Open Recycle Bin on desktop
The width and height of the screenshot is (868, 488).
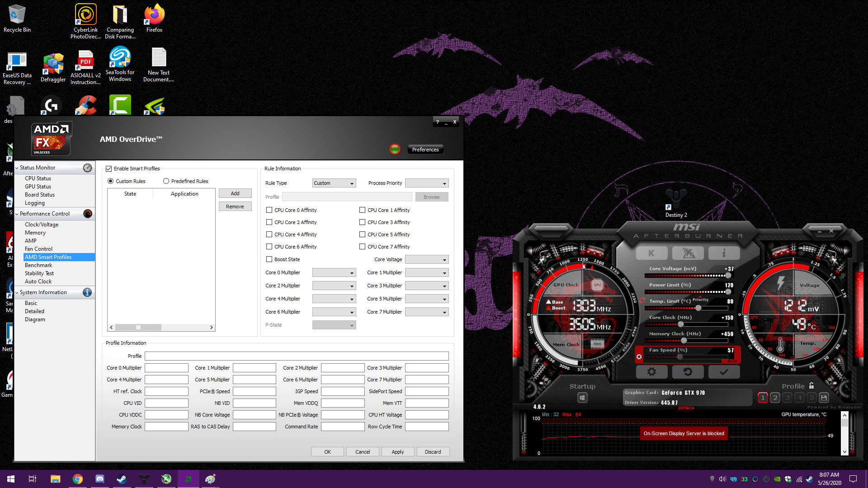(17, 18)
